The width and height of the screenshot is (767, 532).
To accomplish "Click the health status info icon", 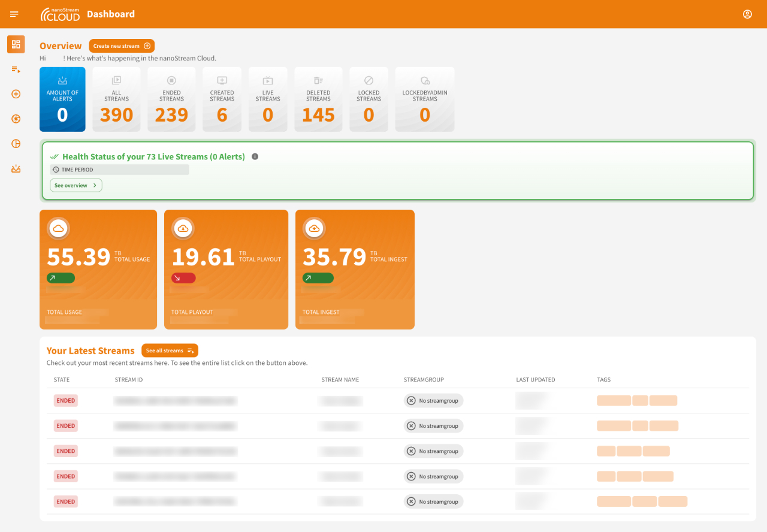I will tap(255, 156).
